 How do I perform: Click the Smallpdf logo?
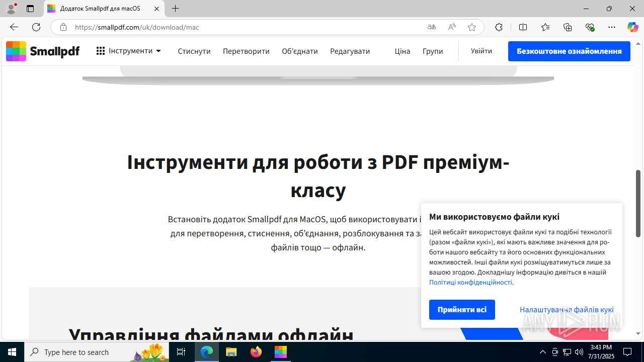click(43, 51)
